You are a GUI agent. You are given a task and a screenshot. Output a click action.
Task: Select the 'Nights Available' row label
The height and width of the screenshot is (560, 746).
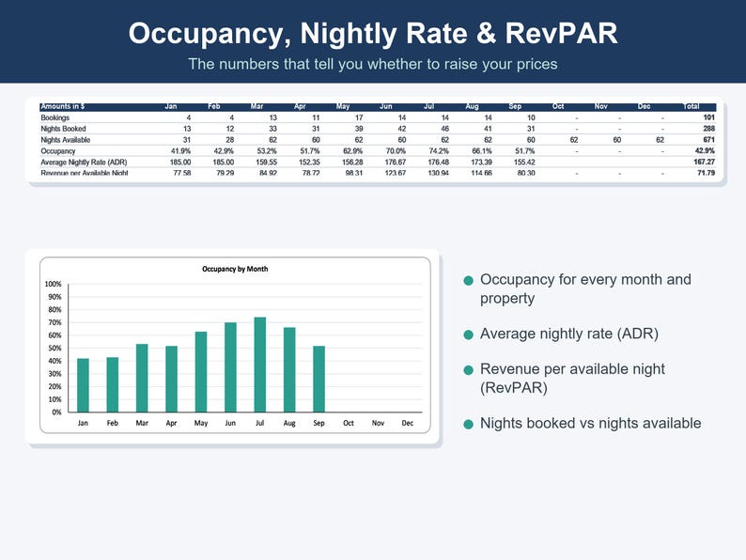click(x=65, y=140)
